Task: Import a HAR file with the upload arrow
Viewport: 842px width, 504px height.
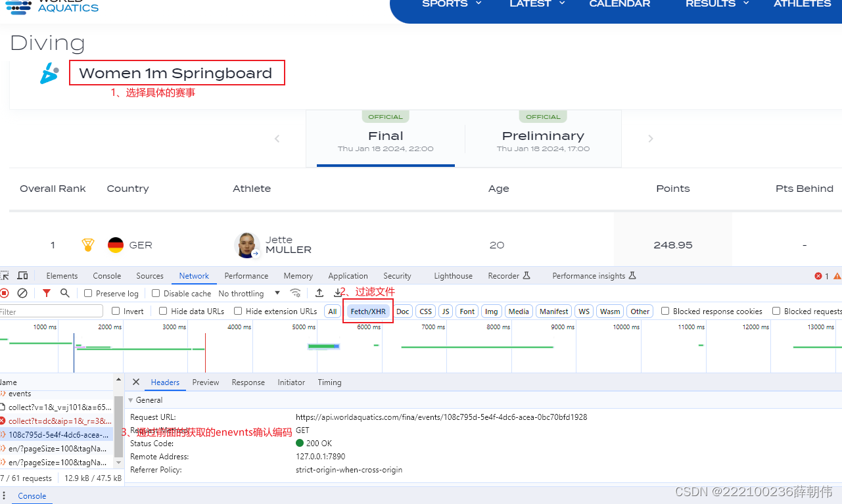Action: pyautogui.click(x=319, y=293)
